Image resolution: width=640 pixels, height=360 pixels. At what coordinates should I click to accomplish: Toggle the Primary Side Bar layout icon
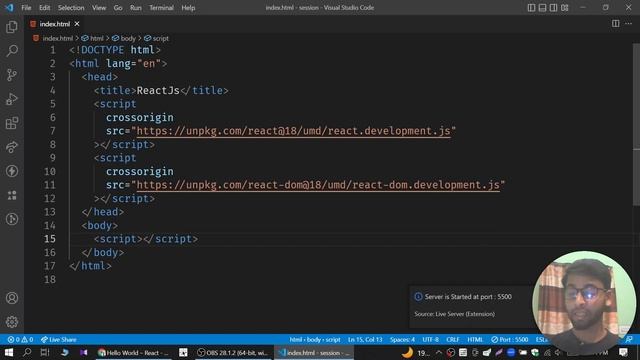click(531, 7)
